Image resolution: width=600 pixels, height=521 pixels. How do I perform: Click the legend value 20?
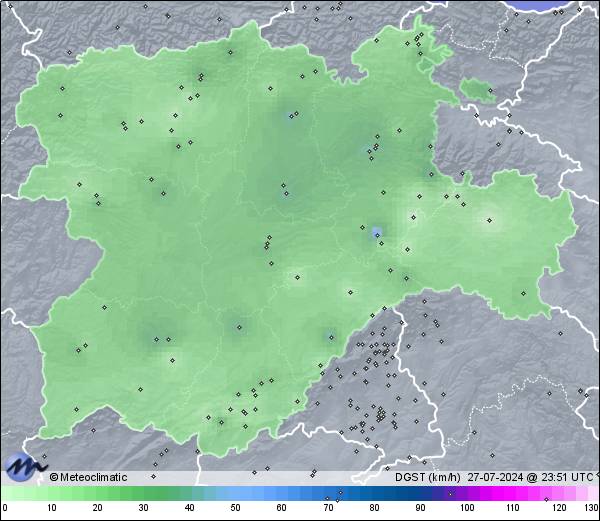click(x=98, y=508)
